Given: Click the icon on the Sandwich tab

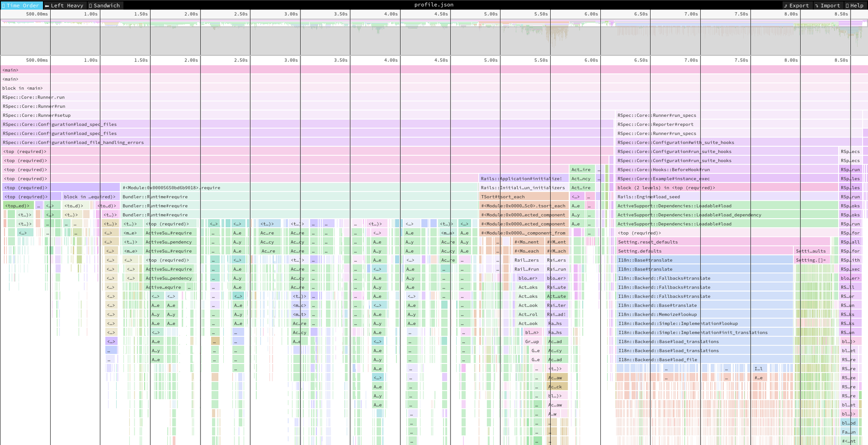Looking at the screenshot, I should pos(92,5).
